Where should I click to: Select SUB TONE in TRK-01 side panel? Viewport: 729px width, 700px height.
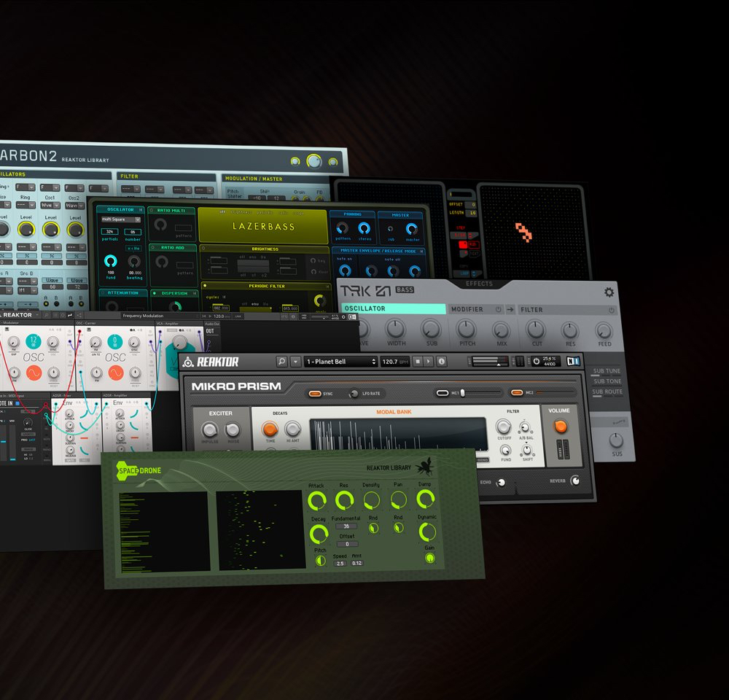coord(607,381)
